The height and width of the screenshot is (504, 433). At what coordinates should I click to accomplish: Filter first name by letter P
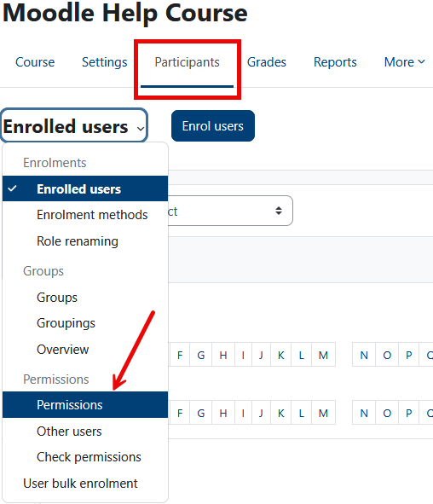408,355
